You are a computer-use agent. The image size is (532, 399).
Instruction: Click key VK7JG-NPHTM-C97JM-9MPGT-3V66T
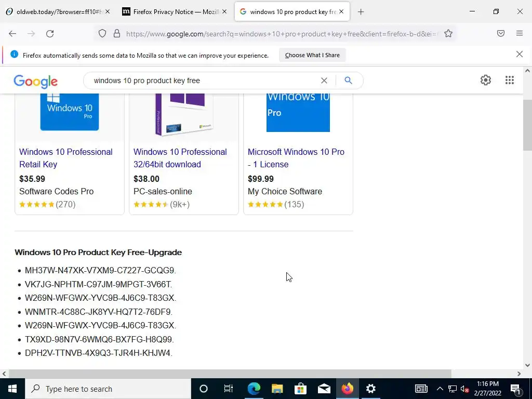pyautogui.click(x=98, y=284)
